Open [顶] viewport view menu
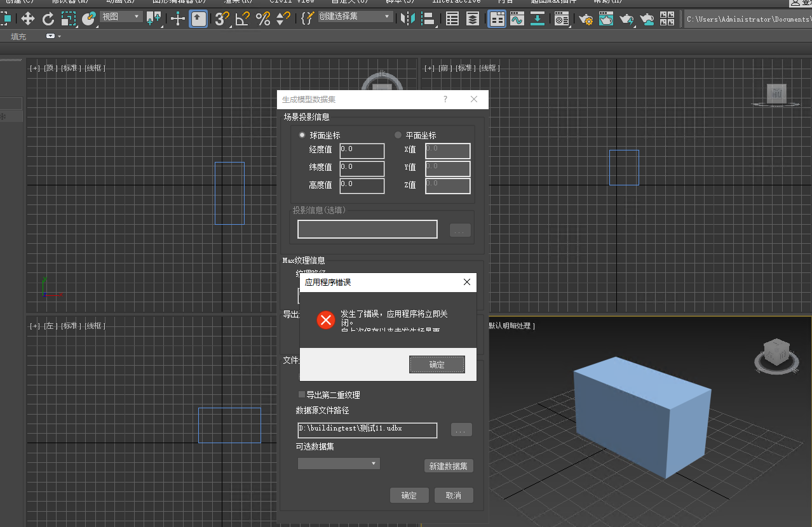The width and height of the screenshot is (812, 527). coord(50,68)
